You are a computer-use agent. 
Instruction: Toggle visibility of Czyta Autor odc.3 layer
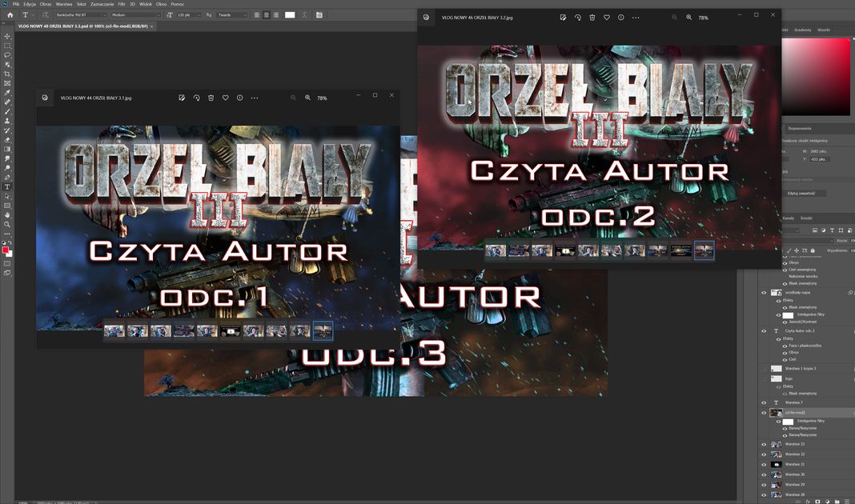(764, 330)
